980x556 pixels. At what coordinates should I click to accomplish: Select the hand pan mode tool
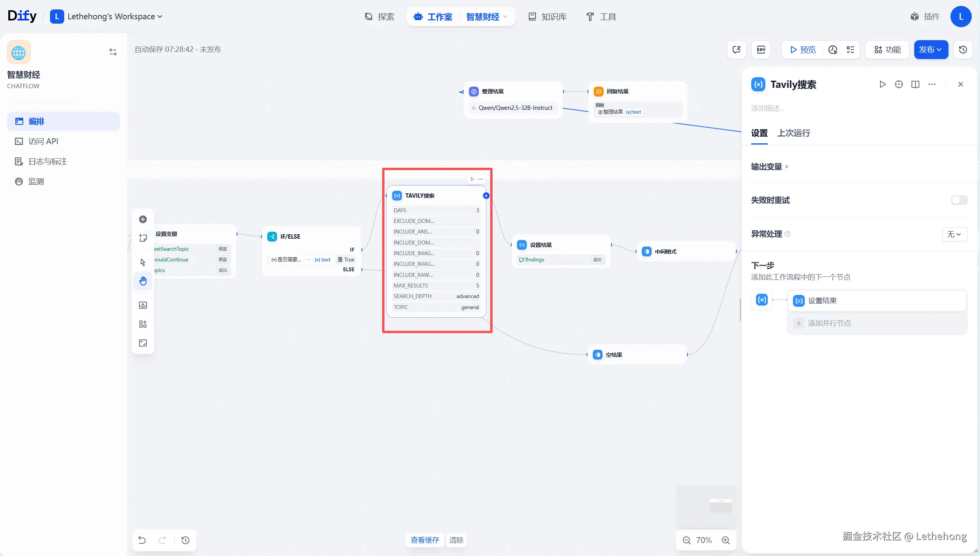click(x=143, y=281)
